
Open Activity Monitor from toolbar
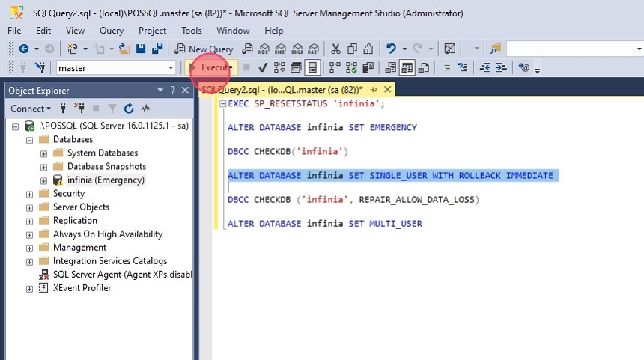450,49
